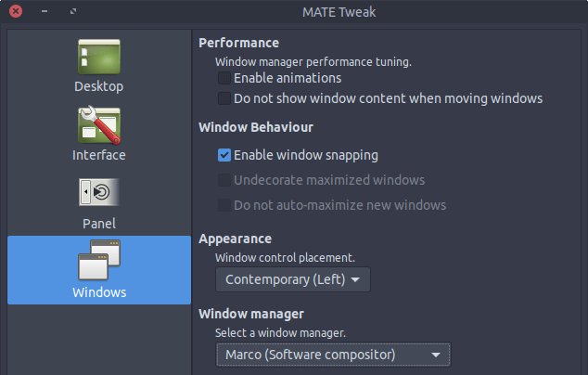Switch to the Interface label in the sidebar
This screenshot has height=375, width=588.
coord(99,155)
